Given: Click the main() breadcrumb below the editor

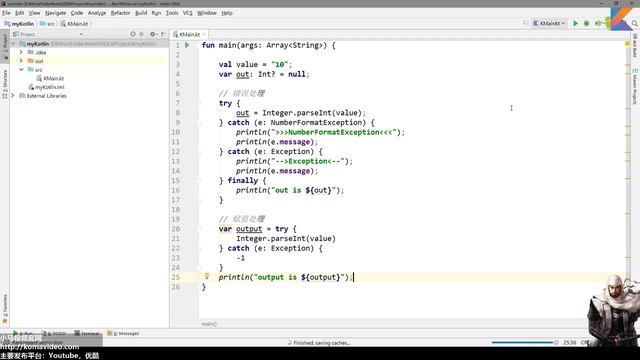Looking at the screenshot, I should point(209,324).
